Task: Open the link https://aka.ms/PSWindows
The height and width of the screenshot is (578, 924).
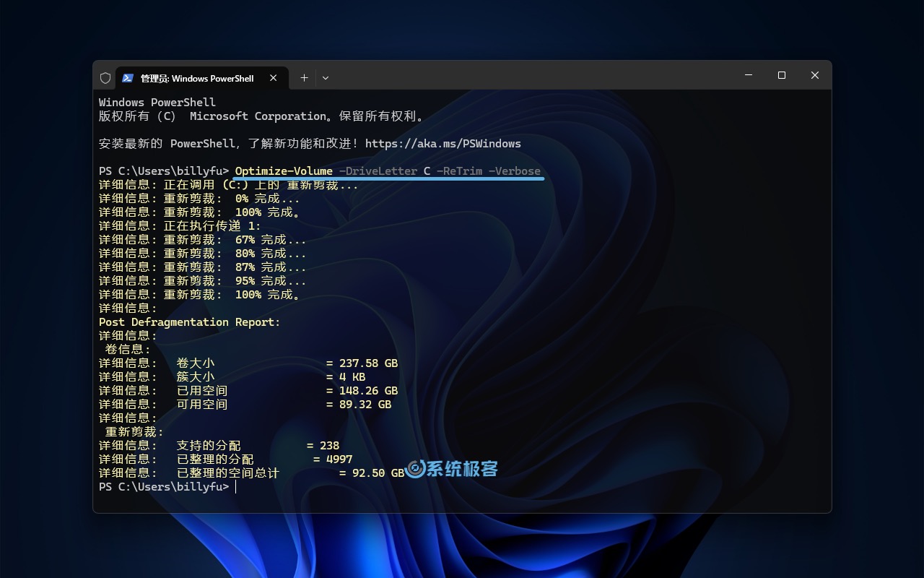Action: point(443,143)
